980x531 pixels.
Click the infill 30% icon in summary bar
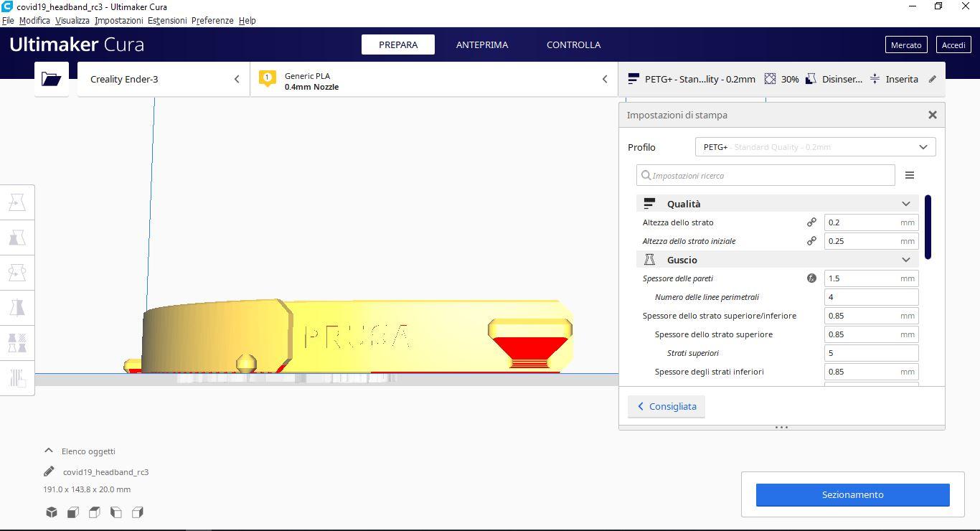tap(771, 79)
